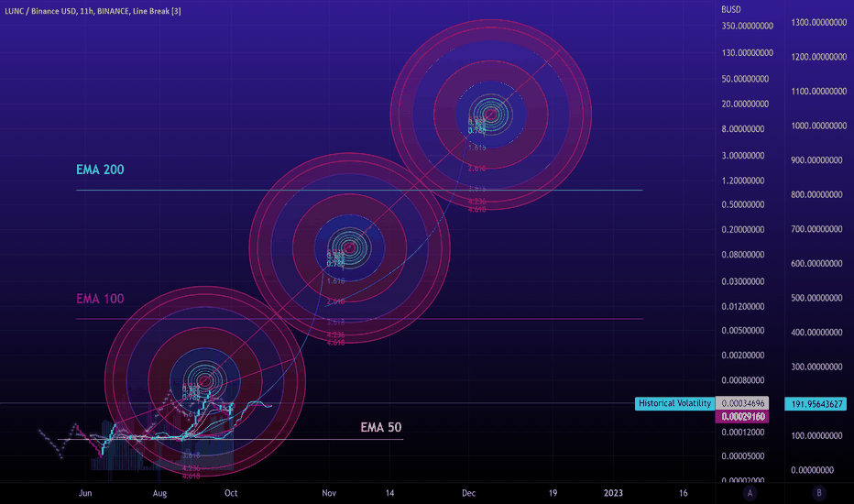Click the 0.00200000 price axis value
The width and height of the screenshot is (854, 504).
[x=743, y=356]
